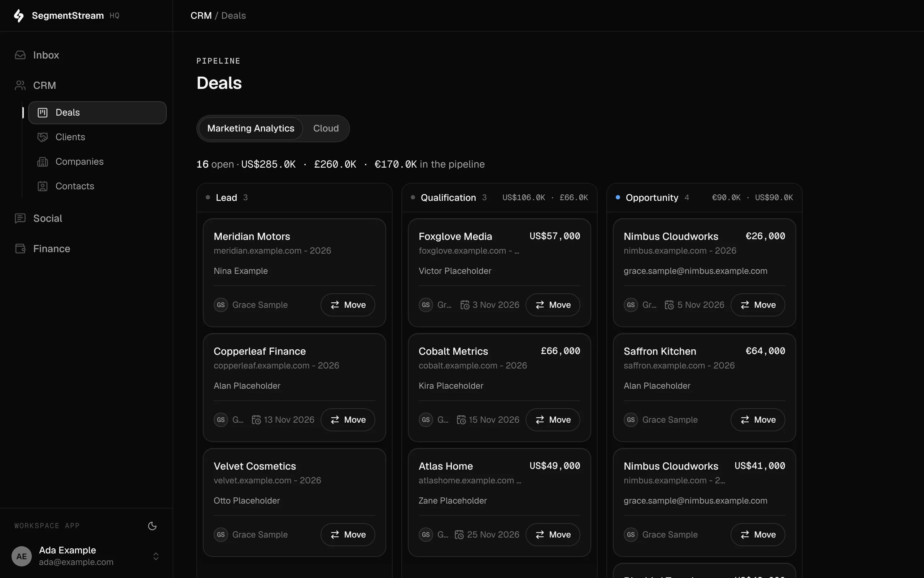Click the Social message icon
The image size is (924, 578).
coord(20,218)
